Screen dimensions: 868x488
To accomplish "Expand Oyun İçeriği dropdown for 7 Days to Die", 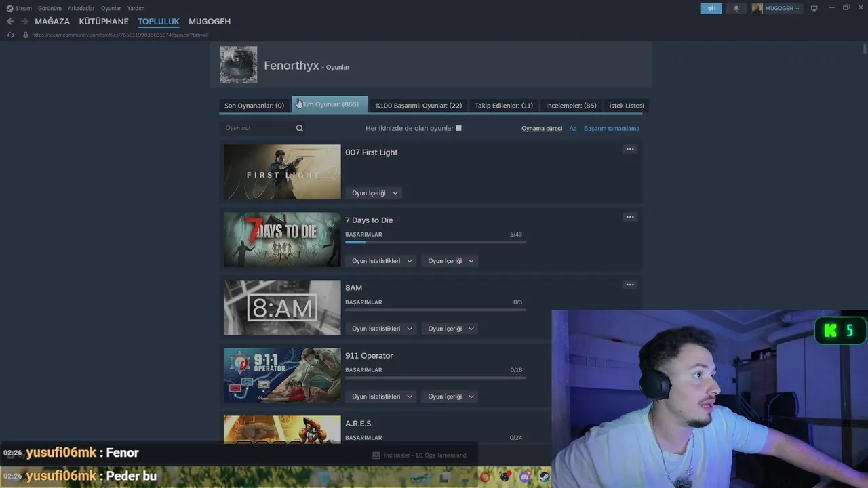I will tap(450, 261).
